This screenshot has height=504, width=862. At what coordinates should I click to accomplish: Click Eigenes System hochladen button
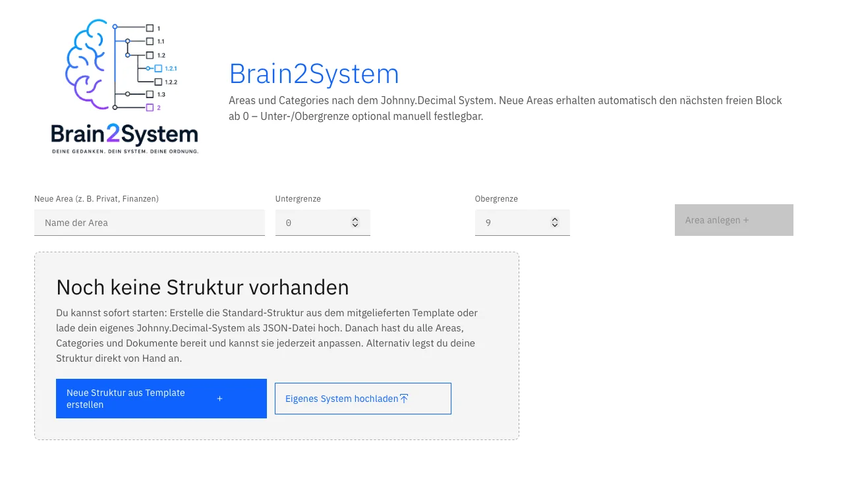[x=363, y=399]
